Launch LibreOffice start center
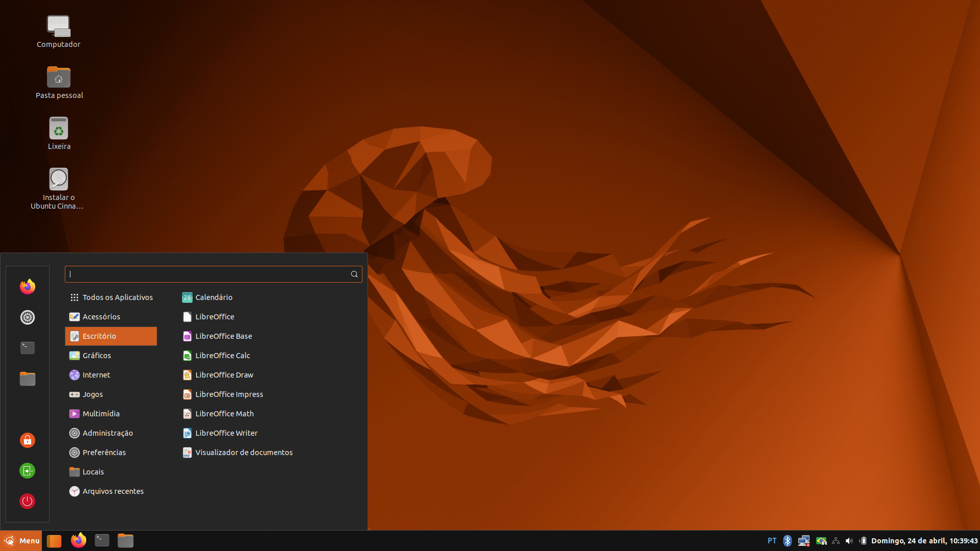 tap(208, 317)
